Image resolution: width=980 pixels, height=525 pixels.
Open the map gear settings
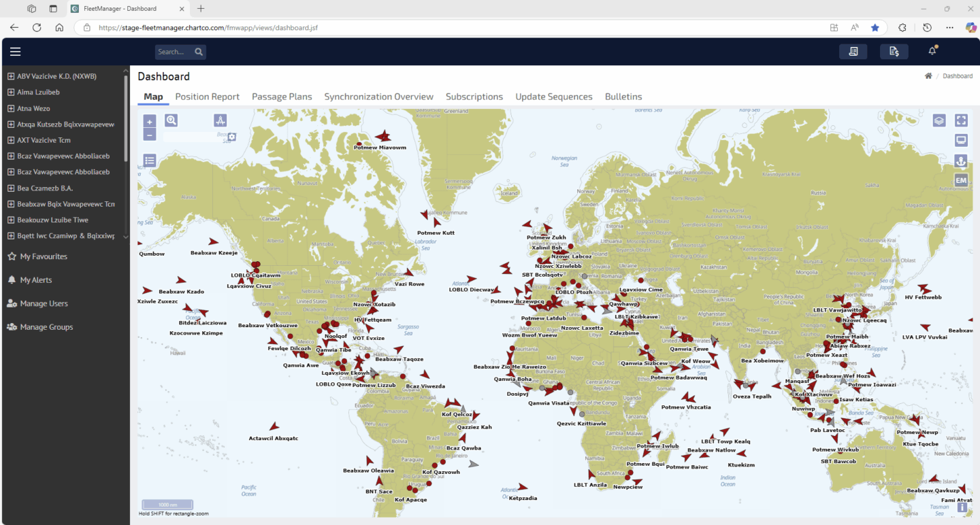[x=231, y=137]
